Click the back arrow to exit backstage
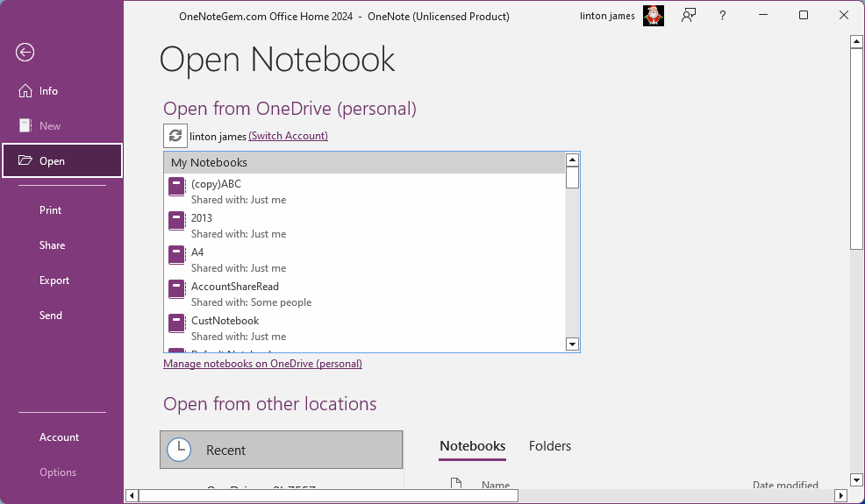 tap(25, 53)
